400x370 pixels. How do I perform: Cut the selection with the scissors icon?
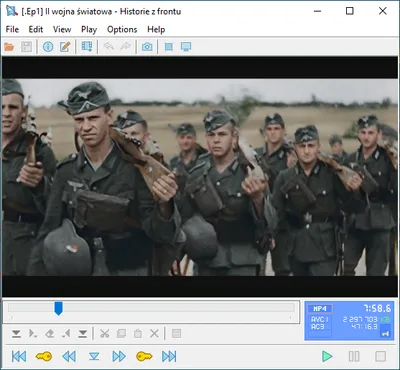click(x=105, y=333)
